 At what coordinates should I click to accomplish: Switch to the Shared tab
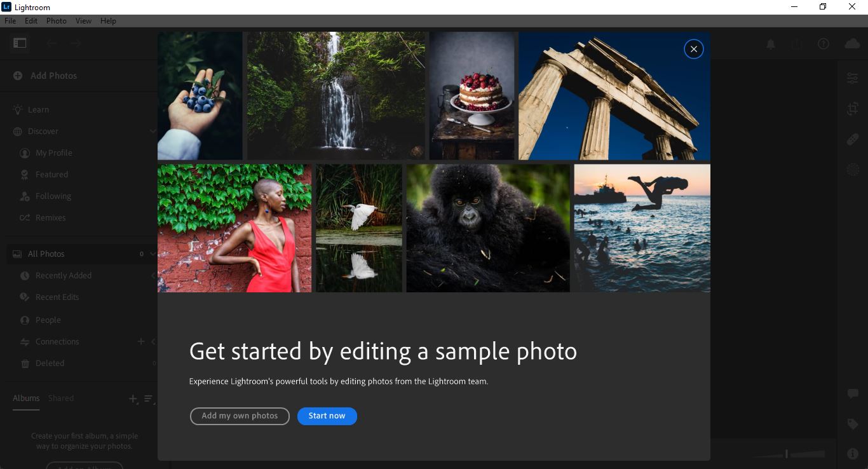61,398
